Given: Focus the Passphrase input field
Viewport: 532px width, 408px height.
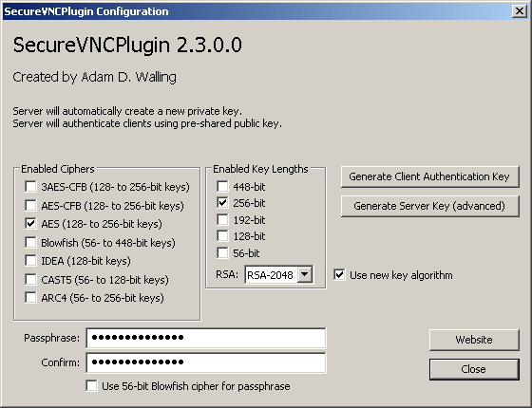Looking at the screenshot, I should click(206, 338).
